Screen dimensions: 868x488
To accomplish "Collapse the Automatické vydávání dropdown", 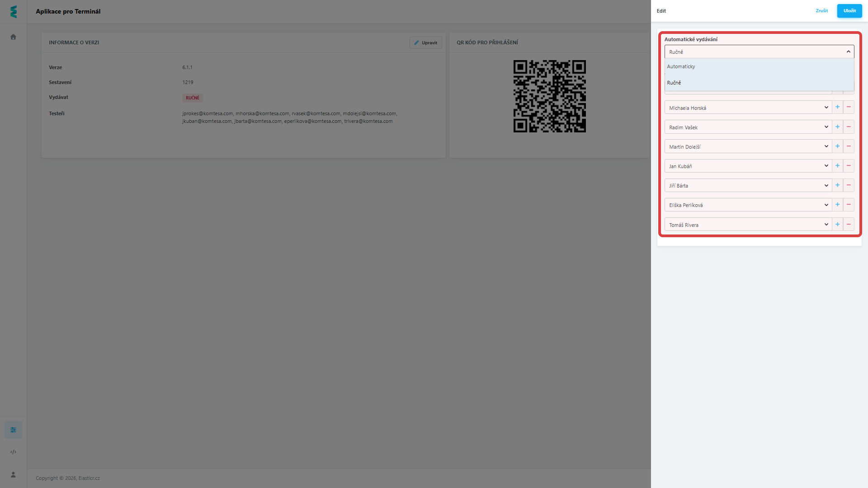I will 848,52.
